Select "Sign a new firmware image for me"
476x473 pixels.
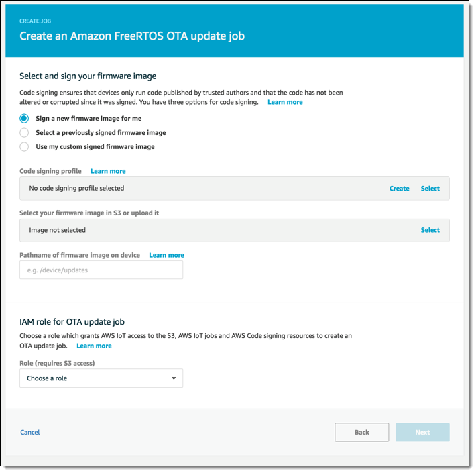25,118
